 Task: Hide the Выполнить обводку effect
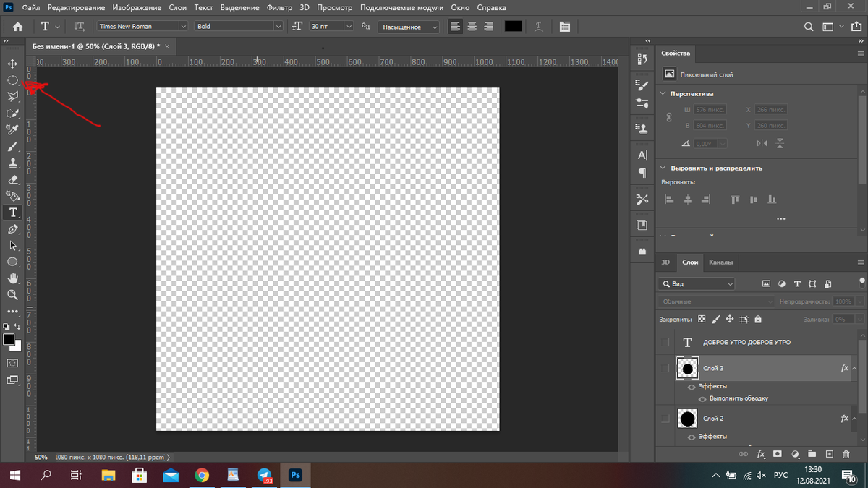click(x=702, y=398)
